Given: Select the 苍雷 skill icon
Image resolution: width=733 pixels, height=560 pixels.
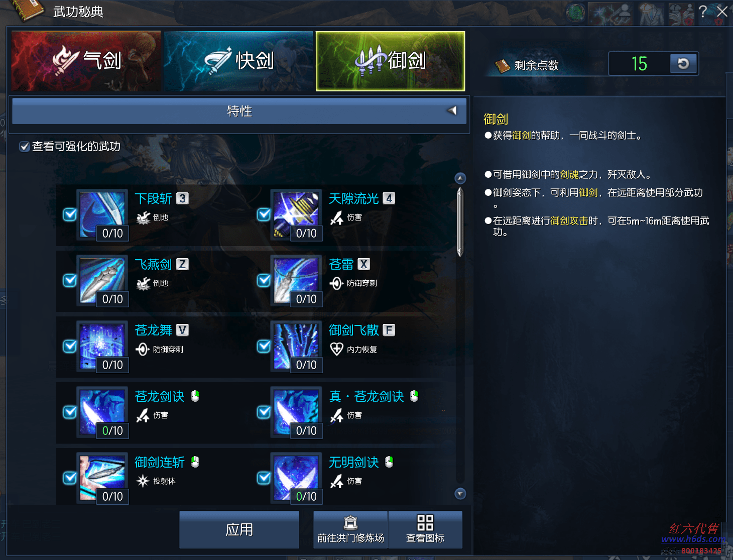Looking at the screenshot, I should [296, 281].
